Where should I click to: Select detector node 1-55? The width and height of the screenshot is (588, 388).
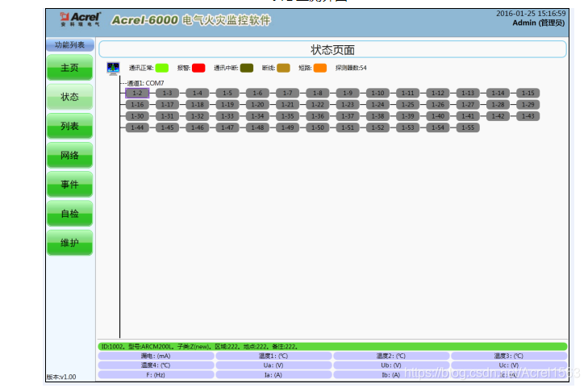click(x=468, y=127)
